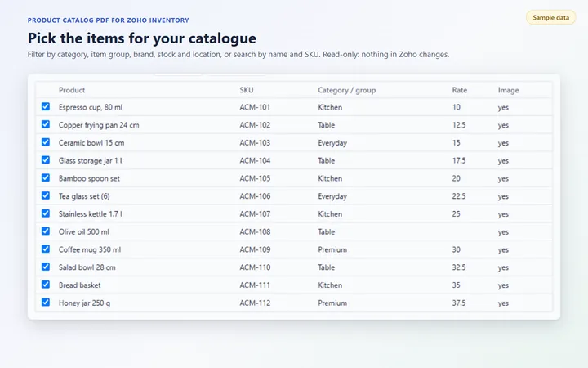The image size is (588, 368).
Task: Click SKU cell ACM-105
Action: 255,179
